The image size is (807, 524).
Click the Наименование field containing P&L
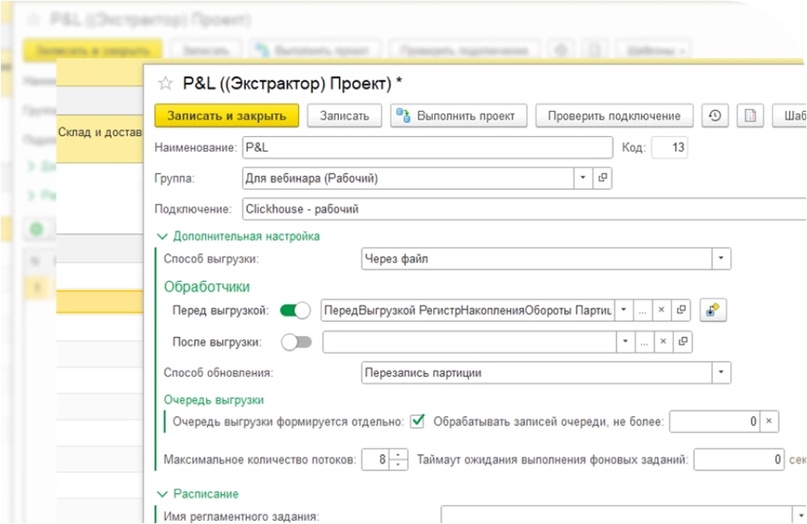pyautogui.click(x=426, y=148)
